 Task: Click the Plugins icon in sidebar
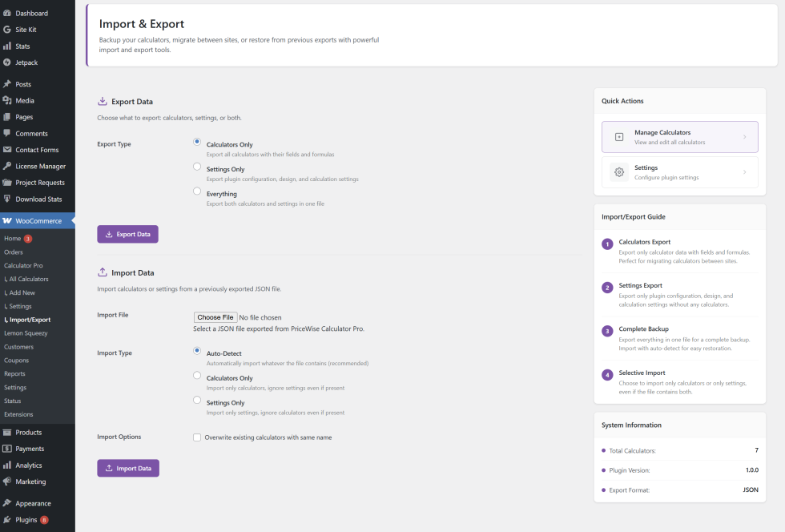(x=7, y=520)
